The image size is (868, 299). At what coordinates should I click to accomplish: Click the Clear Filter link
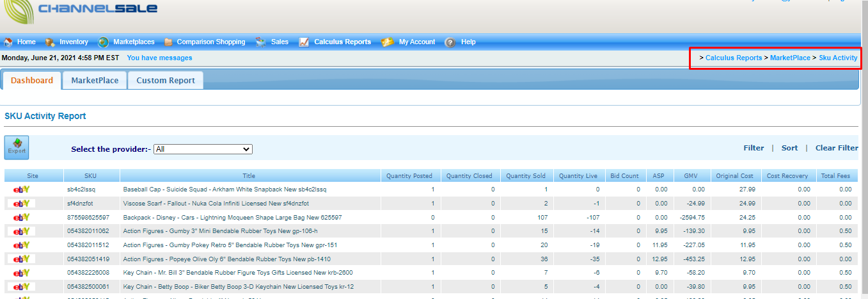tap(837, 148)
